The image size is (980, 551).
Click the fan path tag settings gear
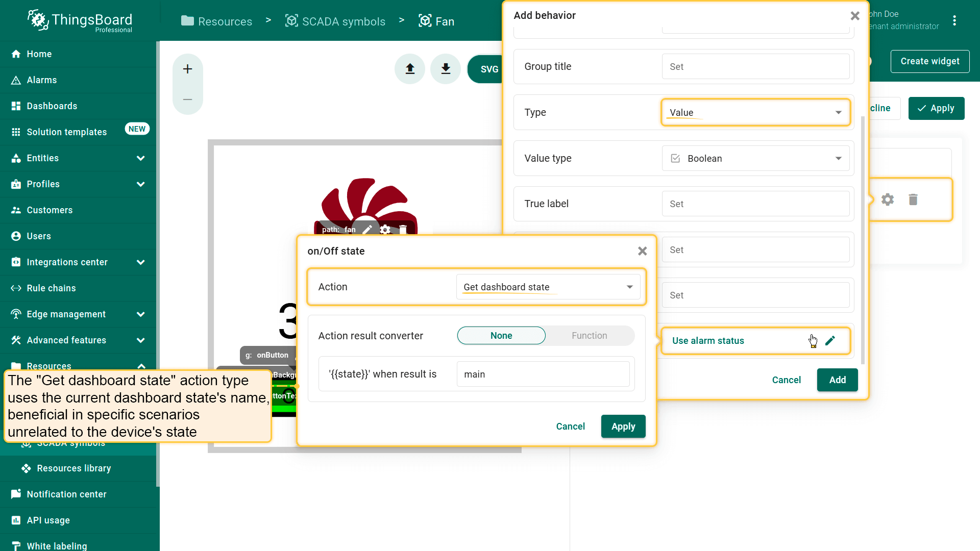[x=385, y=230]
